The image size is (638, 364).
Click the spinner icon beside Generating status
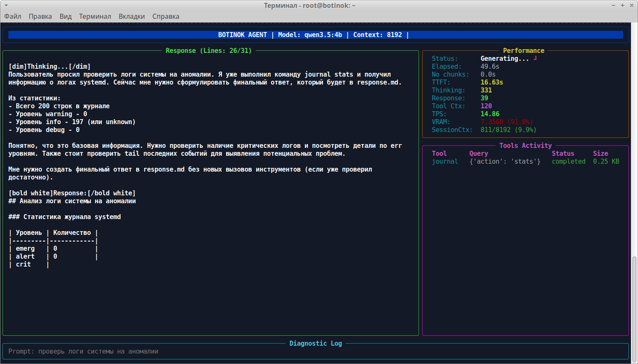[x=535, y=58]
